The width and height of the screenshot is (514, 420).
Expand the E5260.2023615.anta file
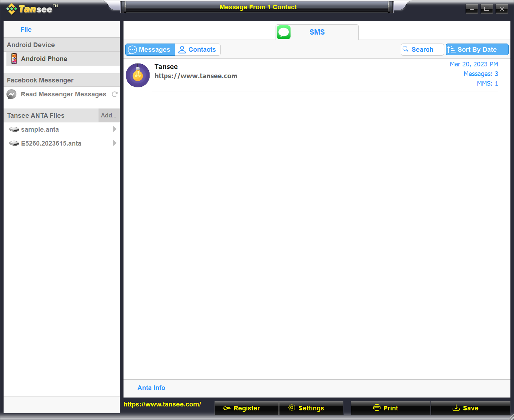point(115,143)
